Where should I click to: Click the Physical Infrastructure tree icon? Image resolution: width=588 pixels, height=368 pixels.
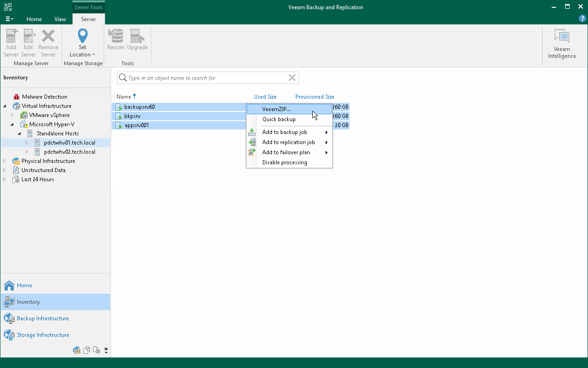tap(16, 161)
